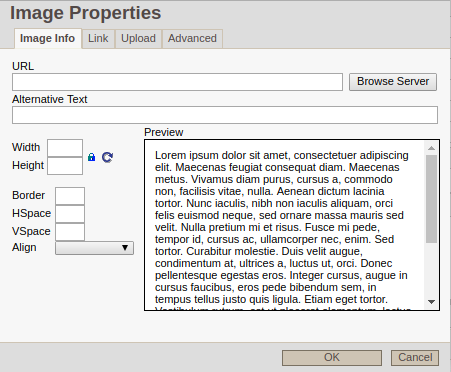The width and height of the screenshot is (451, 372).
Task: Focus the Alternative Text field
Action: (225, 115)
